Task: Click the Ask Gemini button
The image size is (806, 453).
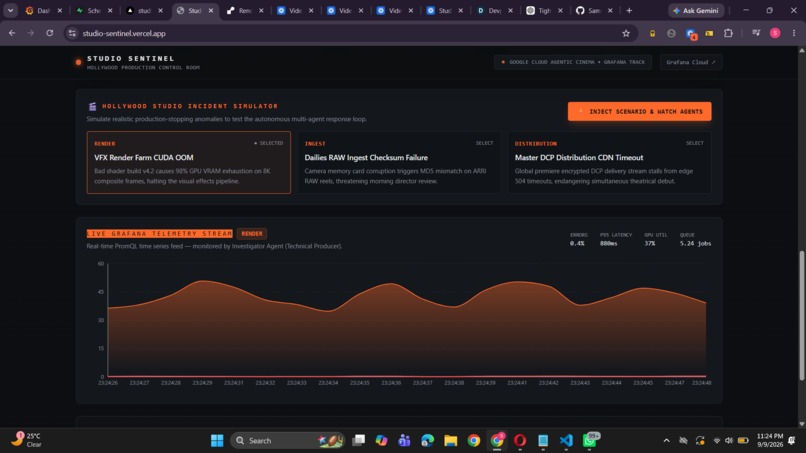Action: pos(696,10)
